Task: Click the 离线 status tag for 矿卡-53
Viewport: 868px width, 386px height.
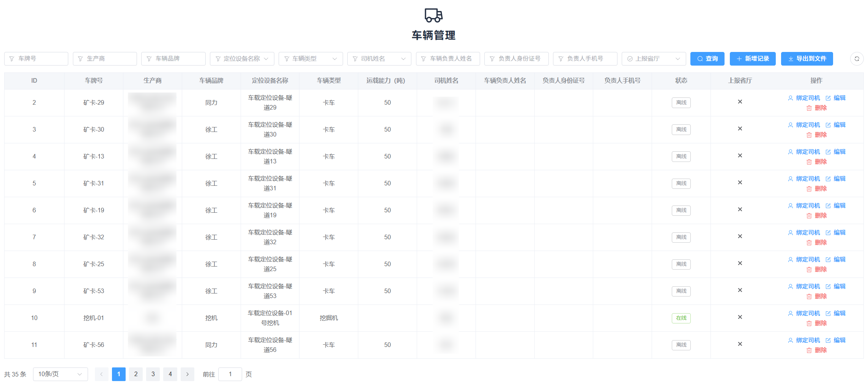Action: point(681,291)
